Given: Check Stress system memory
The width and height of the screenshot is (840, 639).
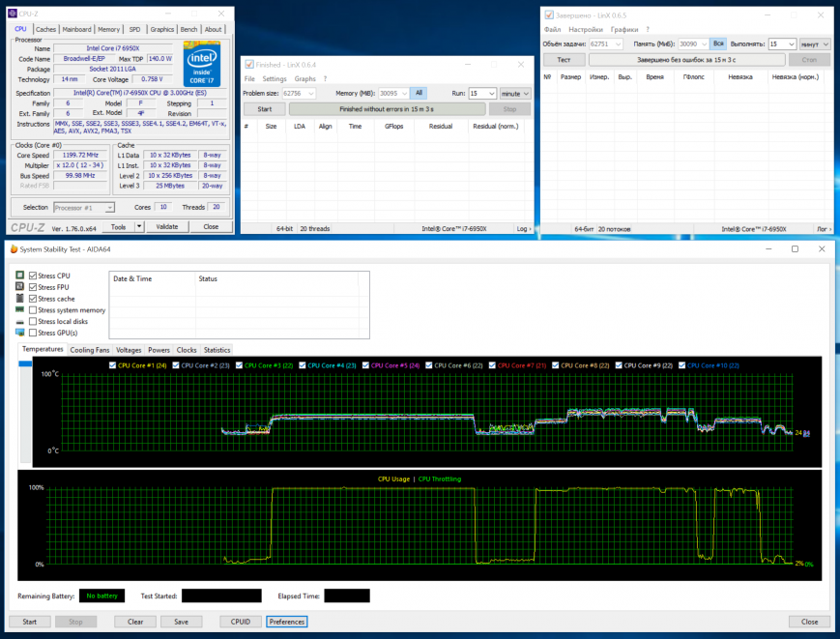Looking at the screenshot, I should (x=33, y=310).
